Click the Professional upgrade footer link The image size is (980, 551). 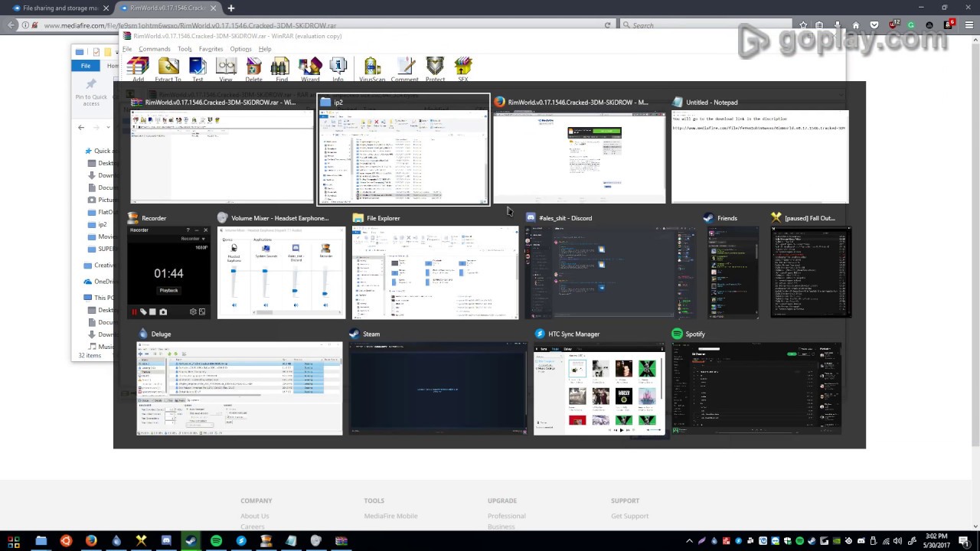pyautogui.click(x=507, y=516)
